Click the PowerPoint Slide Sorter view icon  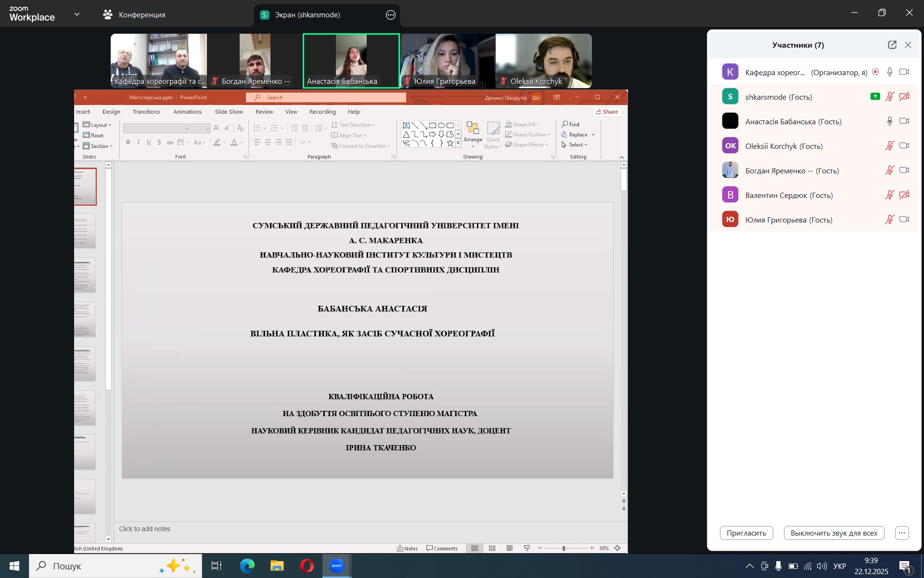tap(492, 548)
